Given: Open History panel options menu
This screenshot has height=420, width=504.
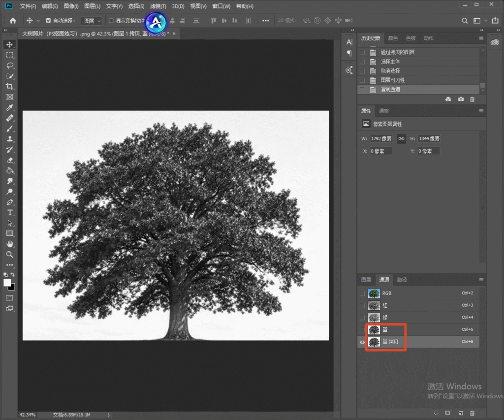Looking at the screenshot, I should tap(481, 38).
